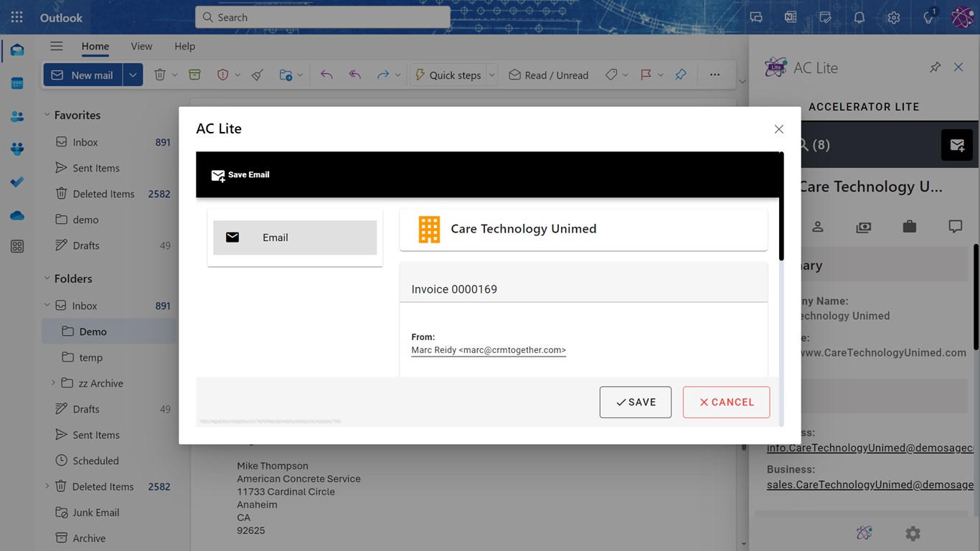Click the Forward arrow icon
Screen dimensions: 980x551
point(383,75)
